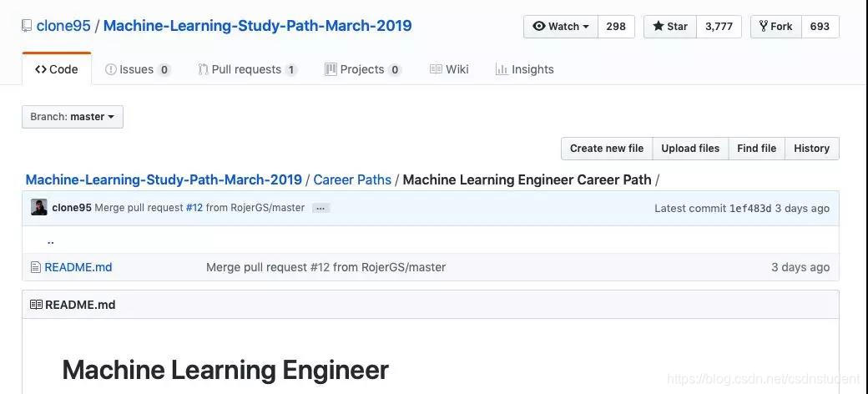
Task: Star this repository
Action: tap(670, 27)
